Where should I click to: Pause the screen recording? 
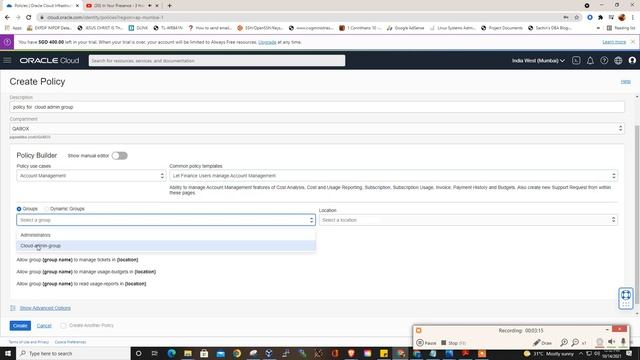tap(426, 343)
